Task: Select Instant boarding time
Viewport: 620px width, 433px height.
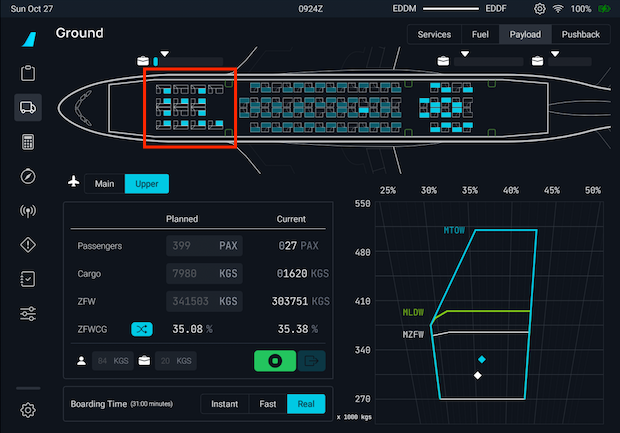Action: 223,404
